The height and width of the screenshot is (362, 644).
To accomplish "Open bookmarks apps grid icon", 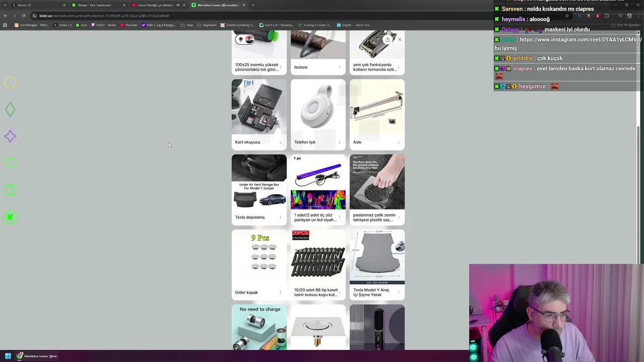I will click(5, 25).
